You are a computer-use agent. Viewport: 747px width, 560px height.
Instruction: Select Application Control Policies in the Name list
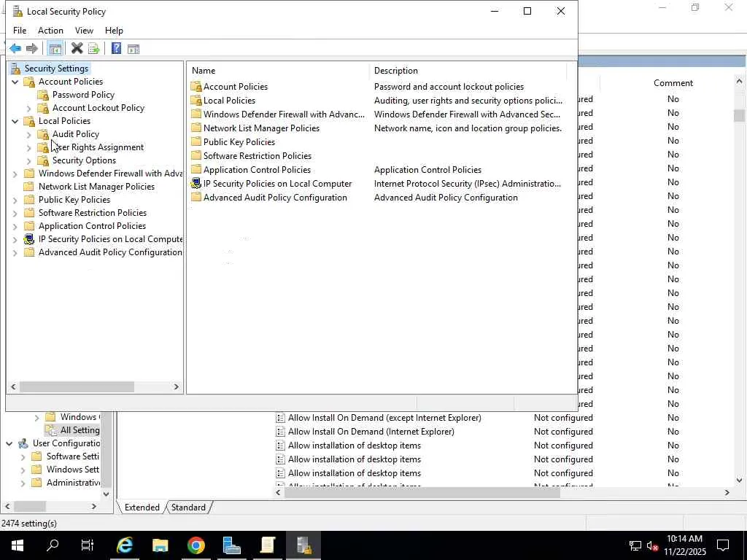[x=257, y=169]
